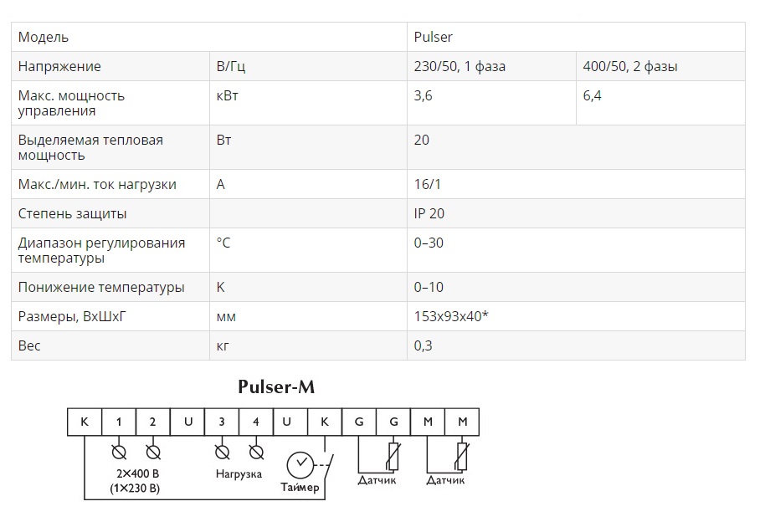
Task: Click the leftmost K terminal box
Action: point(85,422)
